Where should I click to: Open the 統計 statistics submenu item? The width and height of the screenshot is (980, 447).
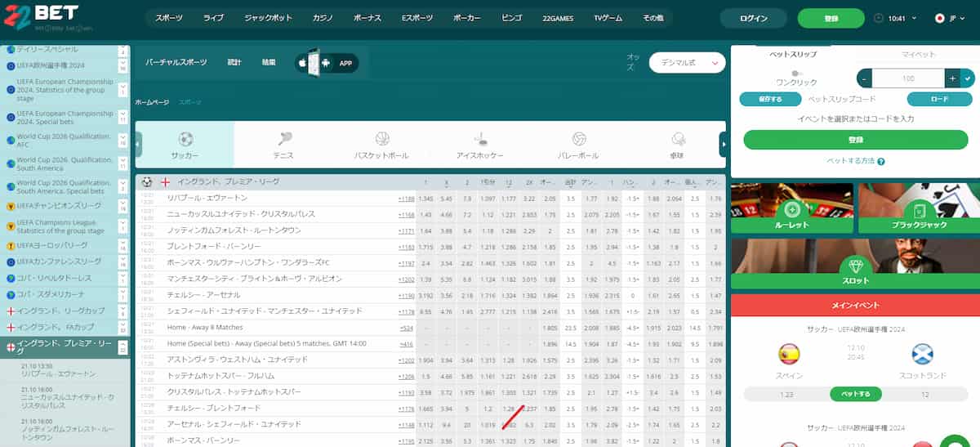[x=234, y=63]
